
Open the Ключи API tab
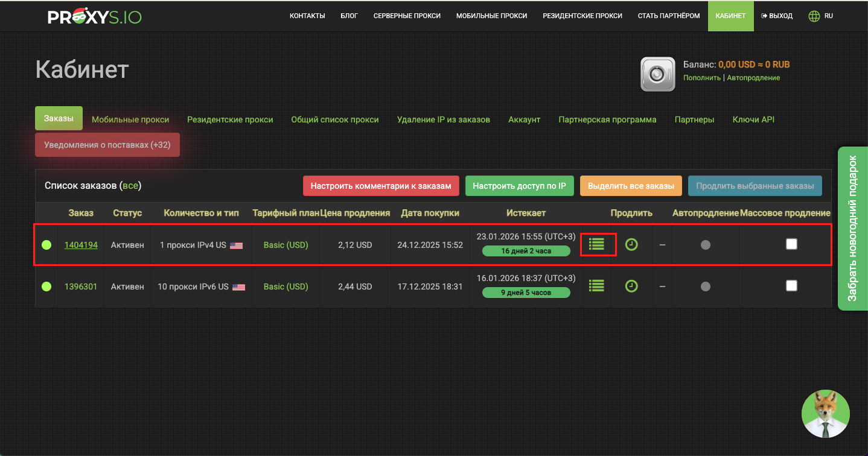(753, 119)
